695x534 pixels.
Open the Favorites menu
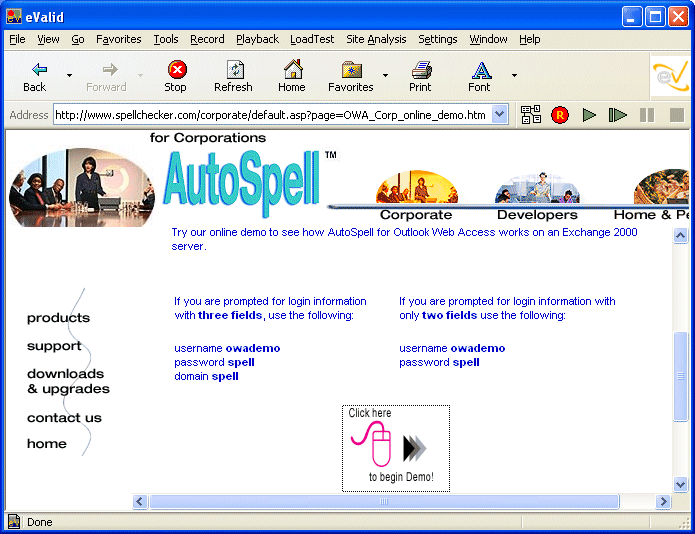tap(119, 39)
